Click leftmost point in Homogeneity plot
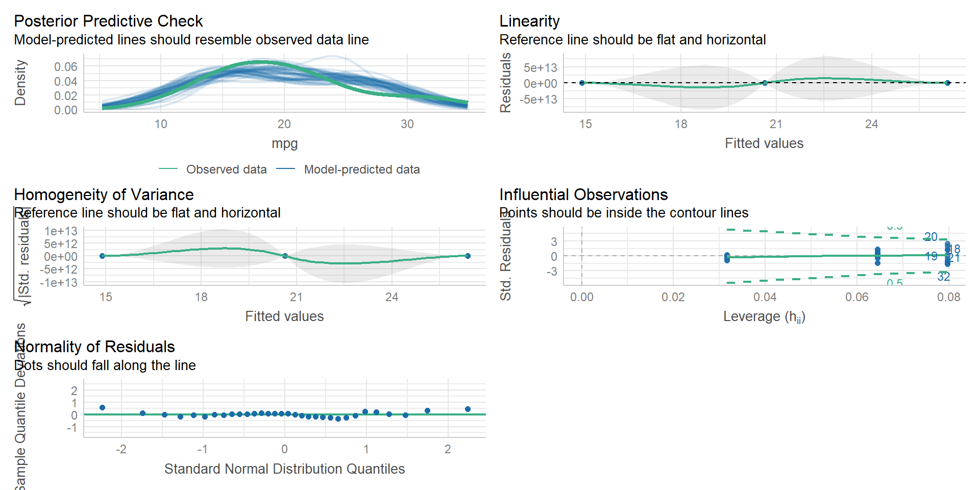This screenshot has height=490, width=980. point(102,256)
